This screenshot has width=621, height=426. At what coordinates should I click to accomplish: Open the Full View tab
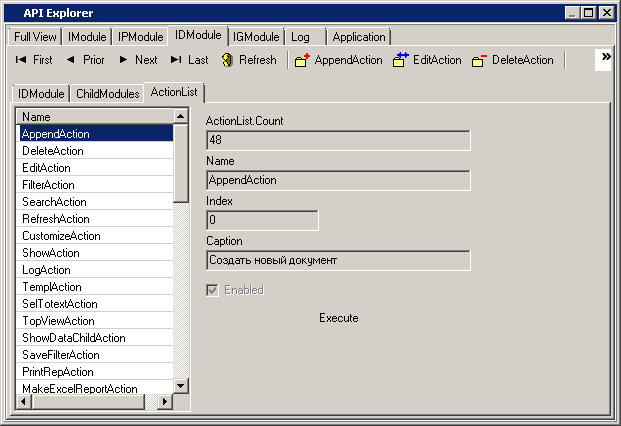tap(35, 37)
